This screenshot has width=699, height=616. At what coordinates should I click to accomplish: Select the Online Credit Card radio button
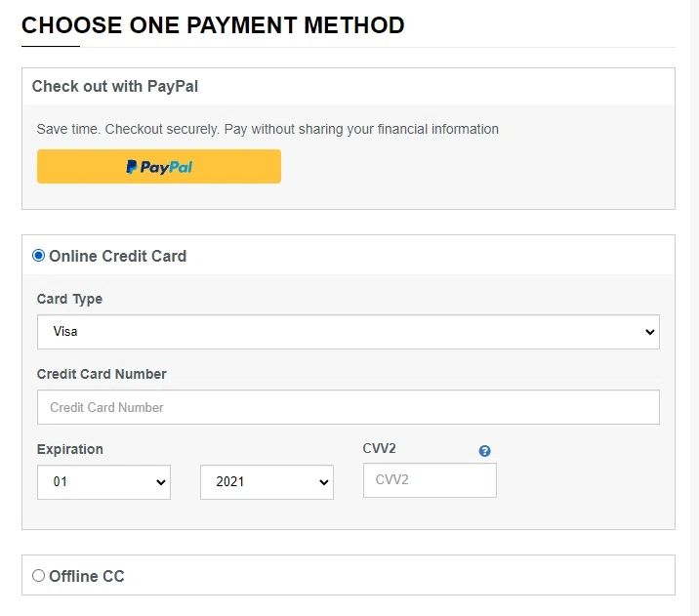[x=39, y=256]
